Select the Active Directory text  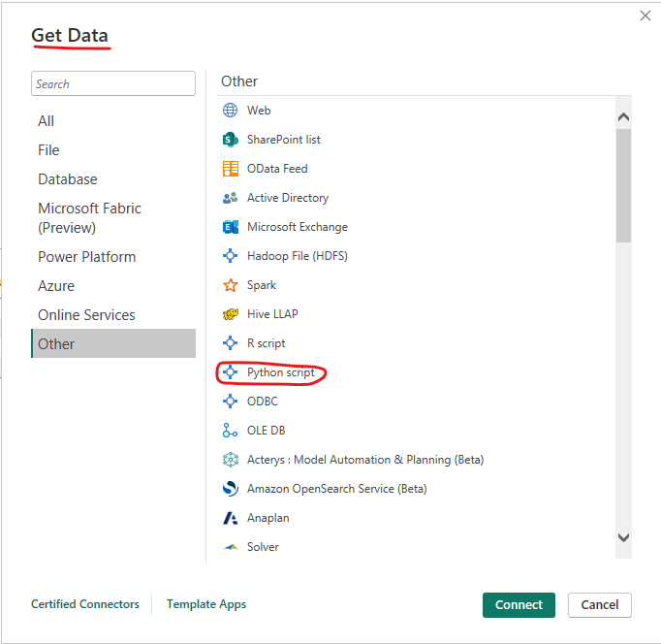(288, 198)
